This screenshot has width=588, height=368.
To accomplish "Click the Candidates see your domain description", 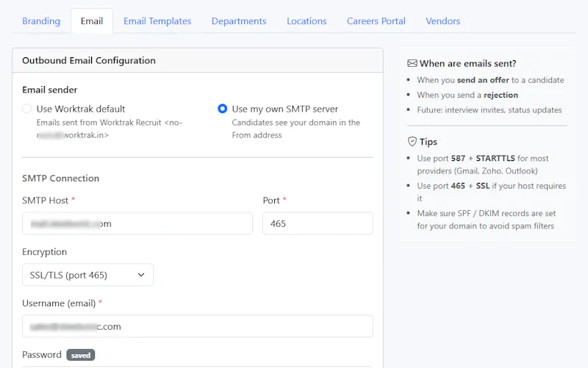I will [x=296, y=129].
